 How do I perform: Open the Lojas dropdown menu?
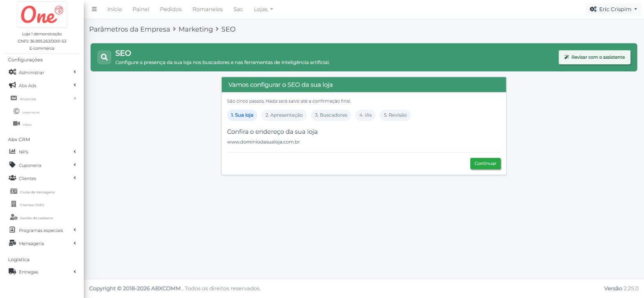coord(263,9)
